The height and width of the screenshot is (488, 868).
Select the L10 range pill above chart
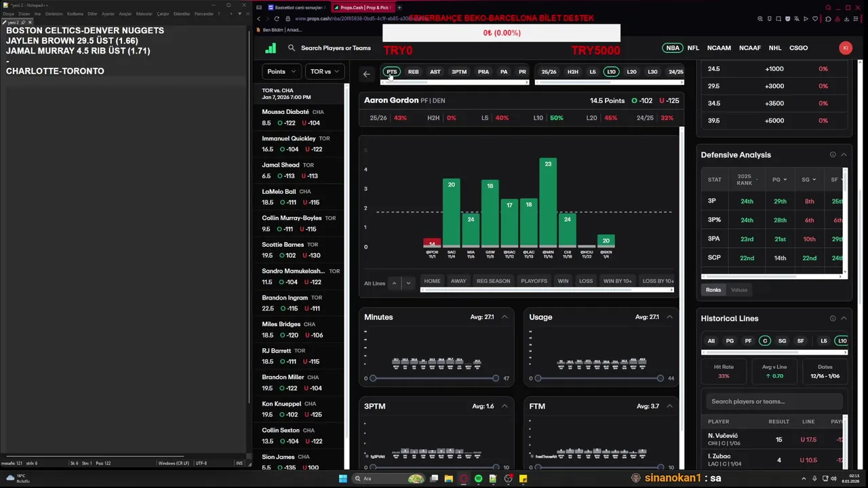tap(611, 72)
